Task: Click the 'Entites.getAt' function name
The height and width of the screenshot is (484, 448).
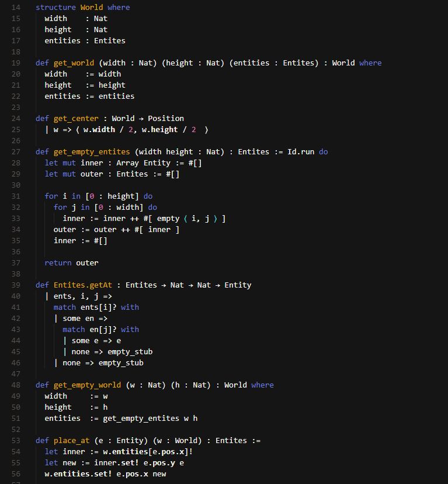Action: (x=83, y=285)
